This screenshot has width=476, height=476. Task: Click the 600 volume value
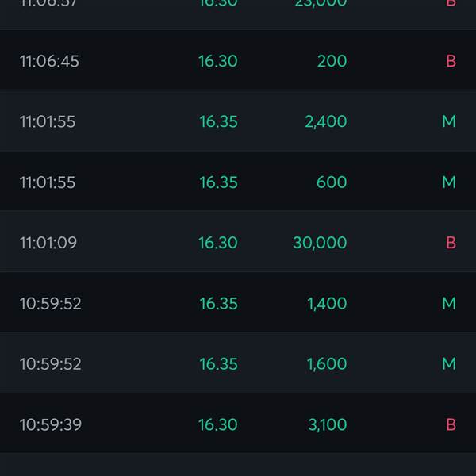(332, 182)
